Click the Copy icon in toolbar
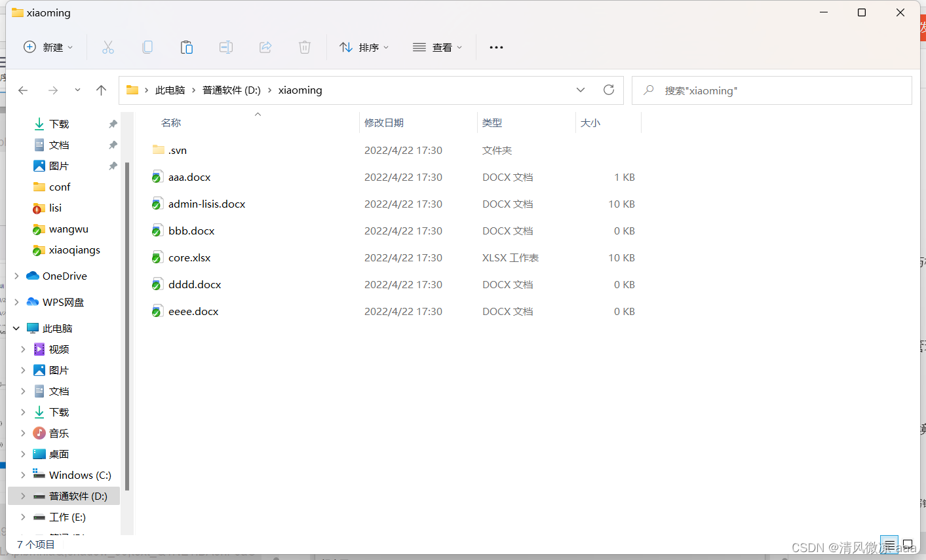This screenshot has width=926, height=560. pyautogui.click(x=147, y=47)
